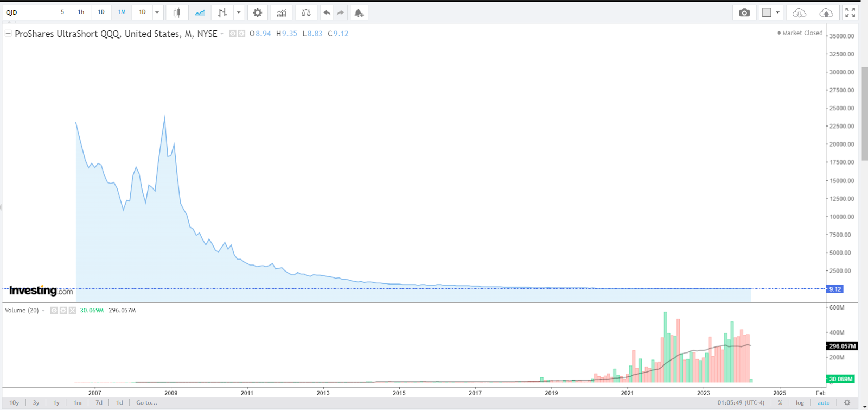Open the chart style dropdown arrow
The image size is (868, 410).
[239, 12]
